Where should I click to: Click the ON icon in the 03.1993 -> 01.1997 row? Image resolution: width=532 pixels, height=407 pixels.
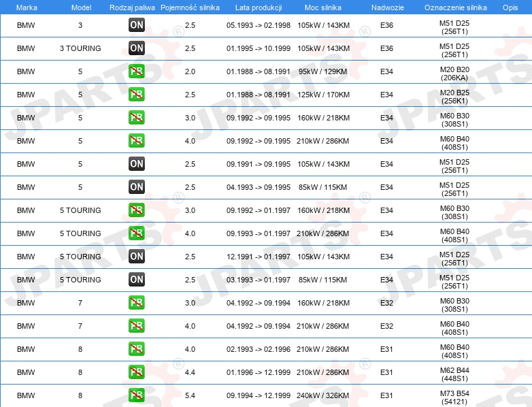137,279
